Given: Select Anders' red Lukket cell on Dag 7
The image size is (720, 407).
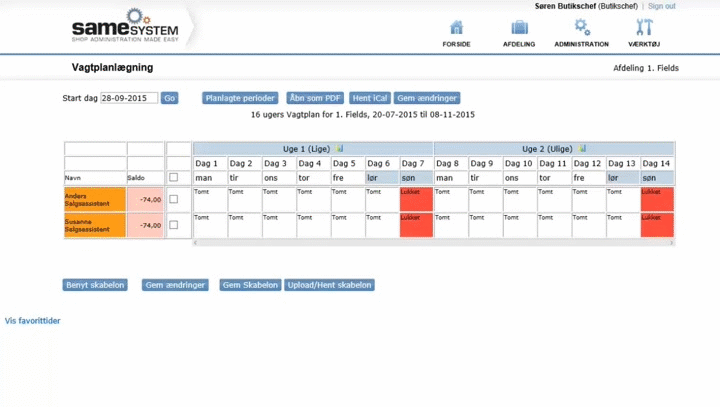Looking at the screenshot, I should point(416,199).
